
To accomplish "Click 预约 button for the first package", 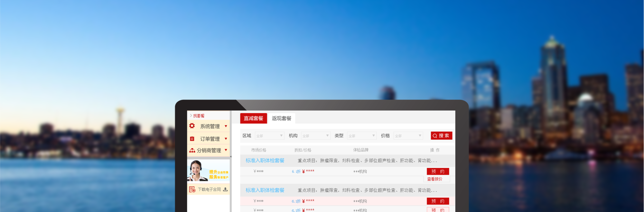I will (x=438, y=172).
